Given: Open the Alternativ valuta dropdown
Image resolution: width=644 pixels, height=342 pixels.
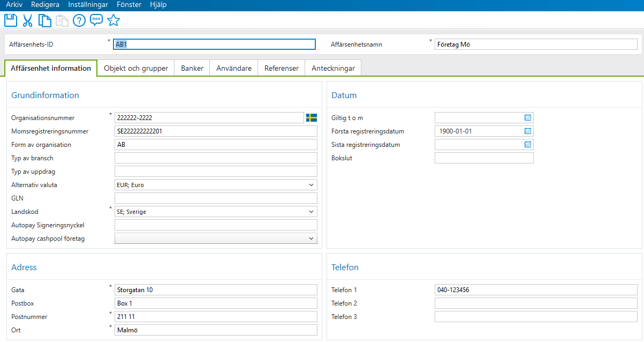Looking at the screenshot, I should click(x=312, y=184).
